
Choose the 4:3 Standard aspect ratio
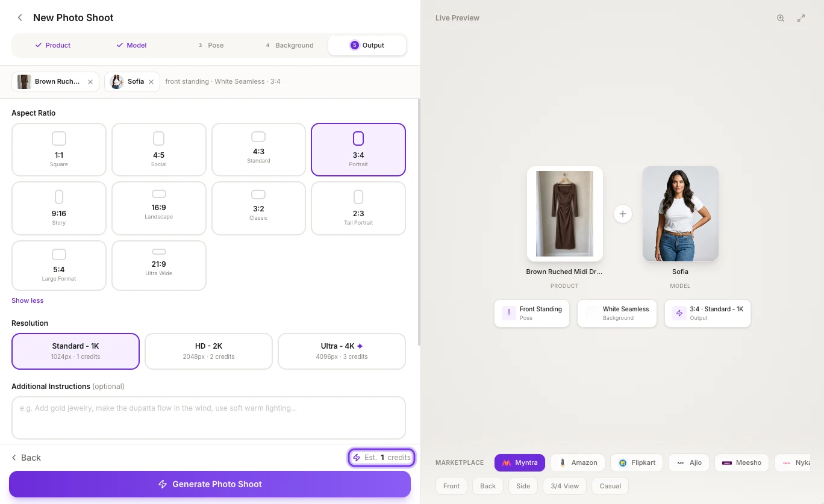[x=258, y=149]
